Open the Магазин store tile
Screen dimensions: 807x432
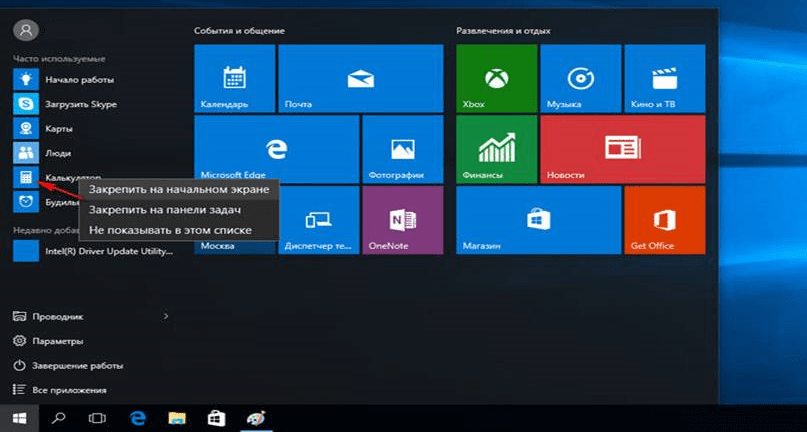pos(536,220)
